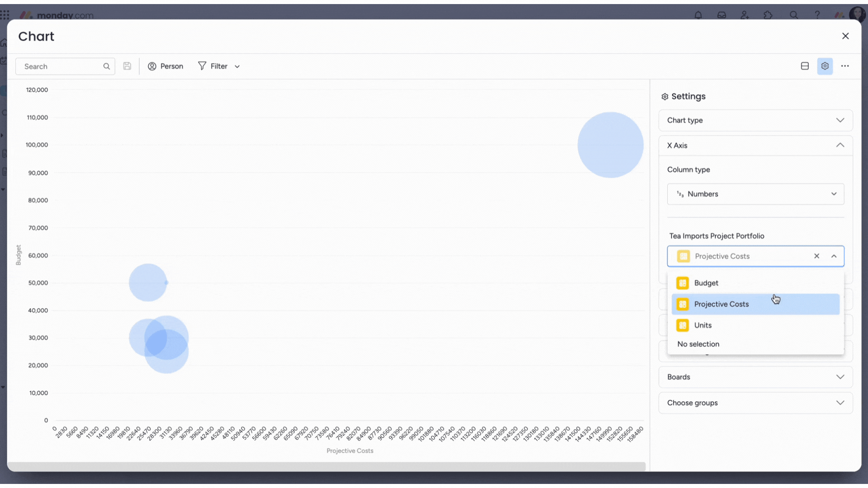The height and width of the screenshot is (488, 868).
Task: Click the Person filter button
Action: click(x=166, y=66)
